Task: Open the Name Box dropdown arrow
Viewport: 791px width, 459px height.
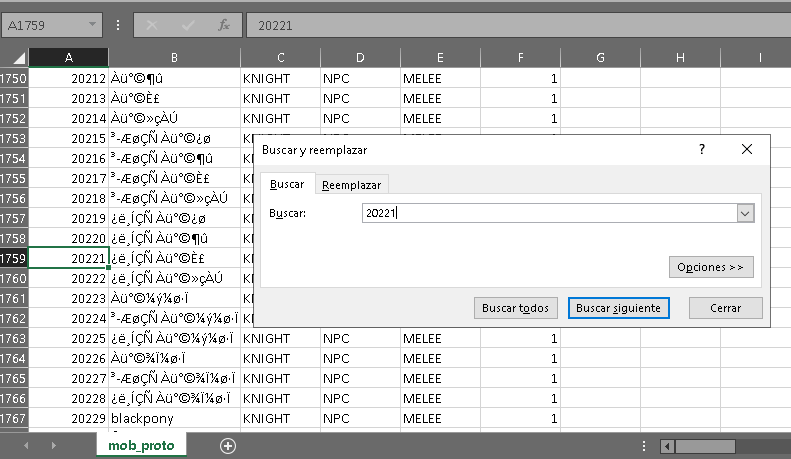Action: 92,24
